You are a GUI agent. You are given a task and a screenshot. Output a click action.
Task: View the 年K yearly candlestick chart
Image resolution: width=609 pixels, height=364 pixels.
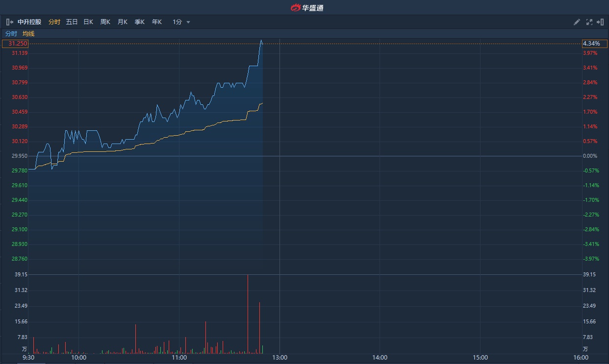point(156,22)
